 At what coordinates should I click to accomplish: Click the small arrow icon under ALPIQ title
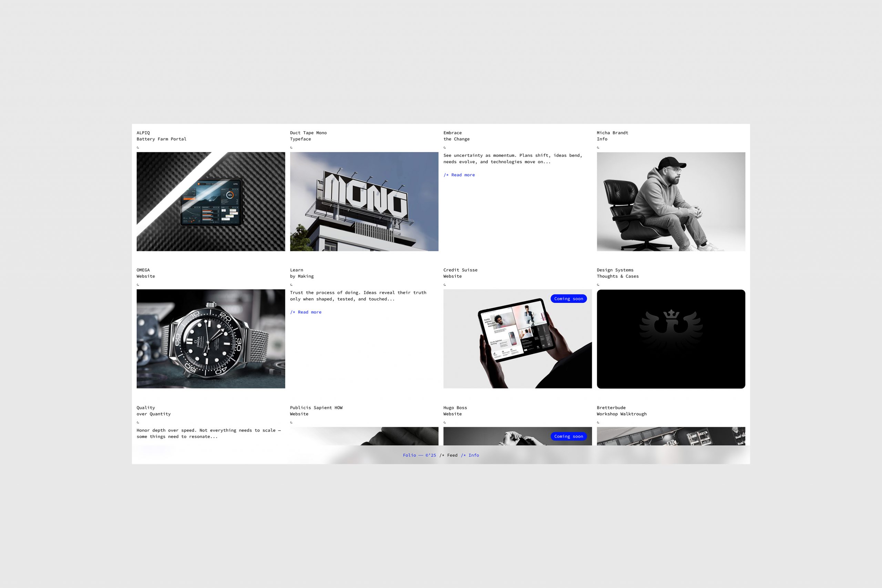138,147
